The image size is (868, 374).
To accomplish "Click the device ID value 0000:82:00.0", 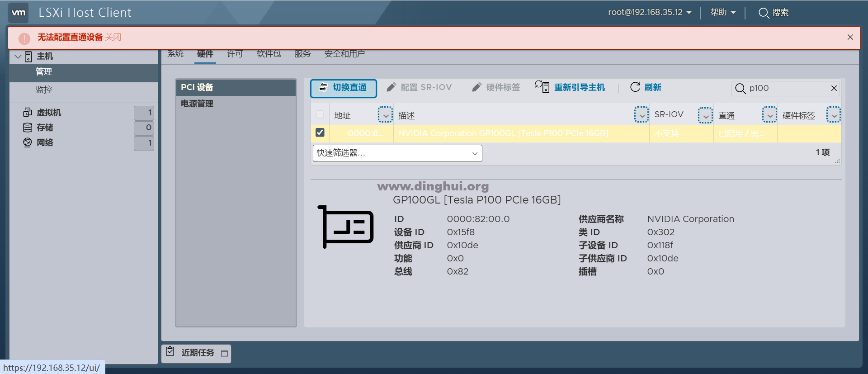I will coord(478,219).
